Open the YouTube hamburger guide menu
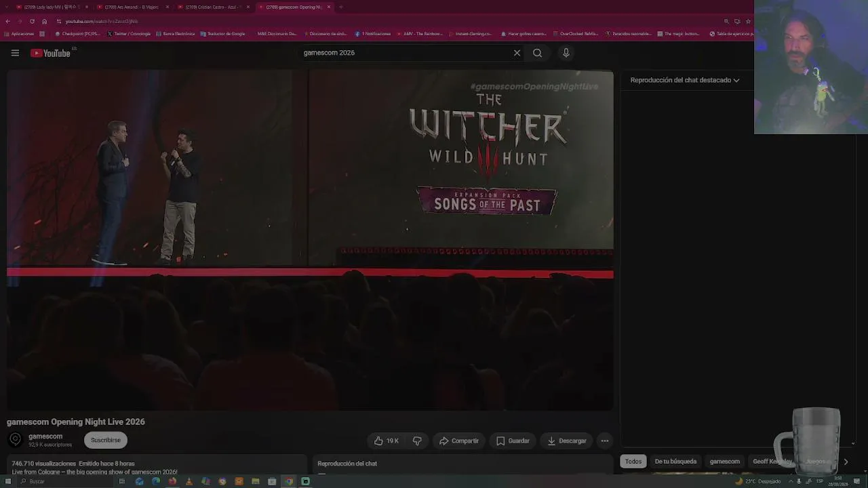868x488 pixels. [x=15, y=53]
